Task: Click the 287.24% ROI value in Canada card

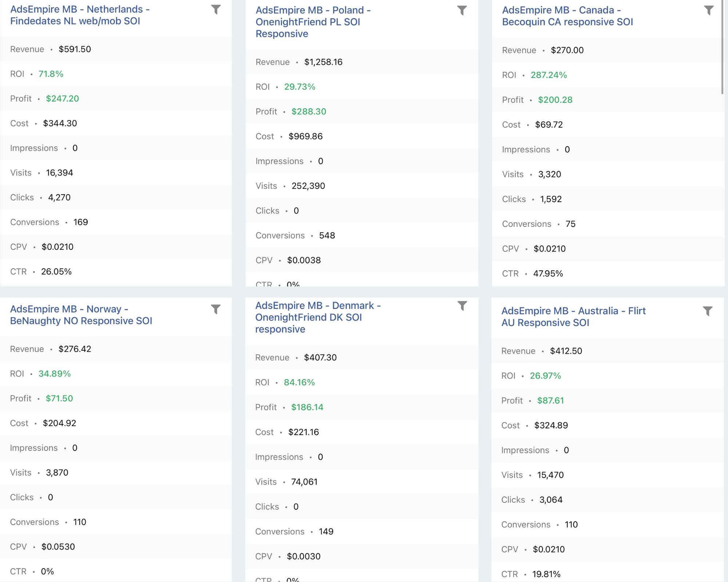Action: pyautogui.click(x=549, y=75)
